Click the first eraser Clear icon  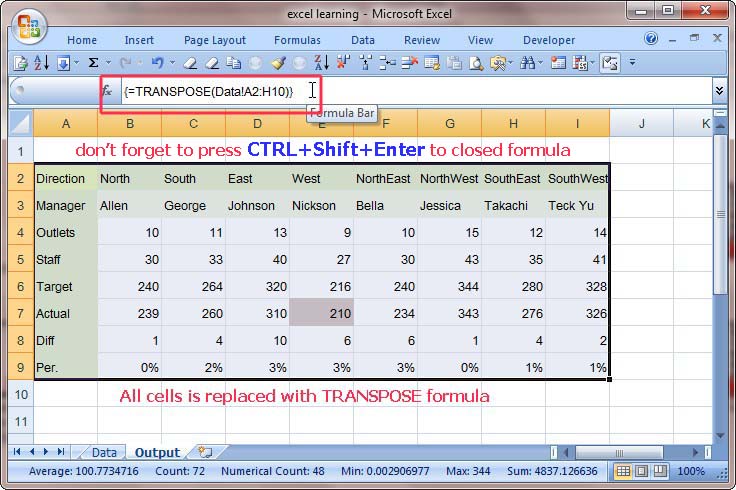(190, 63)
